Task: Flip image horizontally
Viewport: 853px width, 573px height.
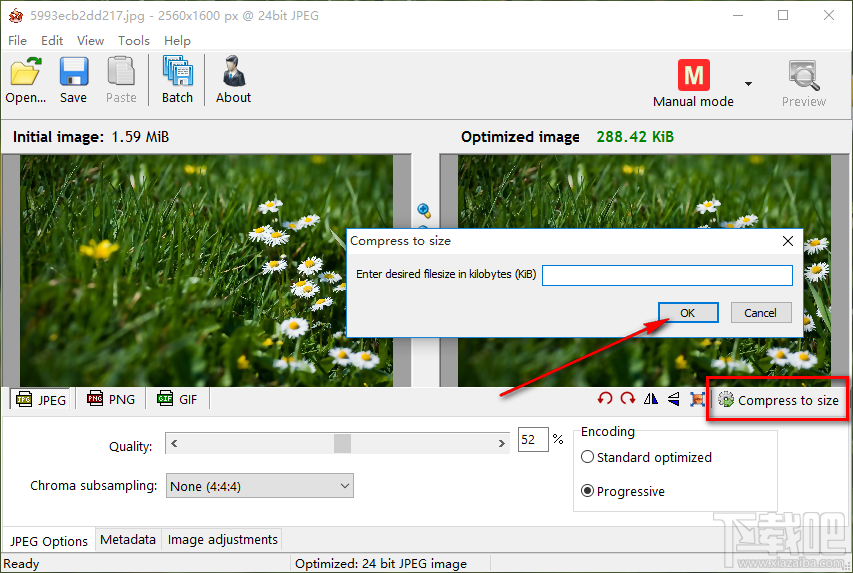Action: [651, 399]
